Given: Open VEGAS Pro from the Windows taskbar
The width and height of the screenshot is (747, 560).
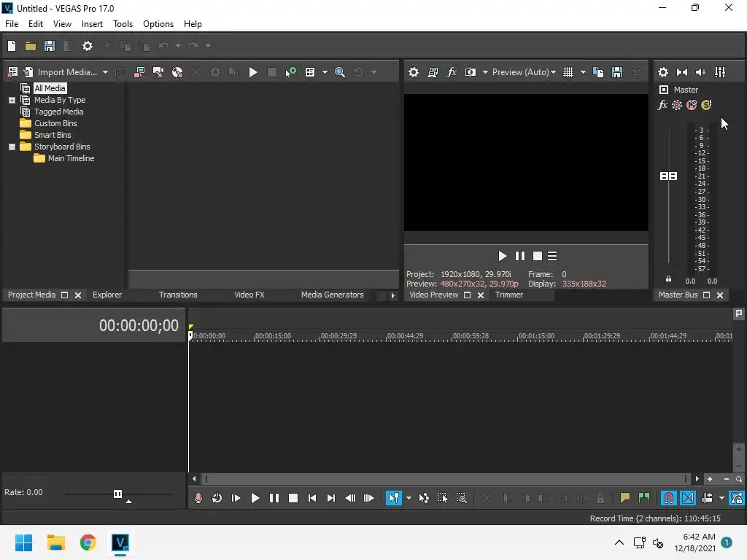Looking at the screenshot, I should (x=120, y=542).
